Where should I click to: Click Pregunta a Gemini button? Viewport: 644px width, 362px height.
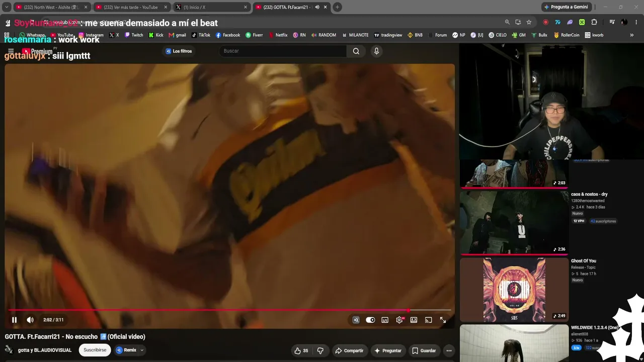click(x=566, y=7)
